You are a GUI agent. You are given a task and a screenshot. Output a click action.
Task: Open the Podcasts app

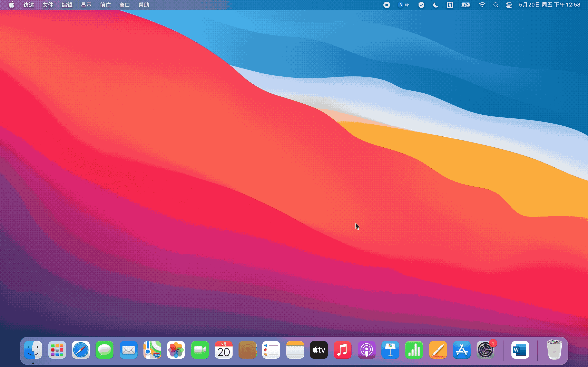pyautogui.click(x=366, y=350)
